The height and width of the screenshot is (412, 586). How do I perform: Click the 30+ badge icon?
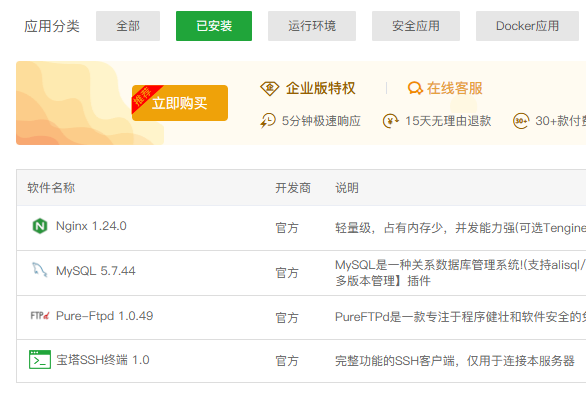pyautogui.click(x=521, y=121)
